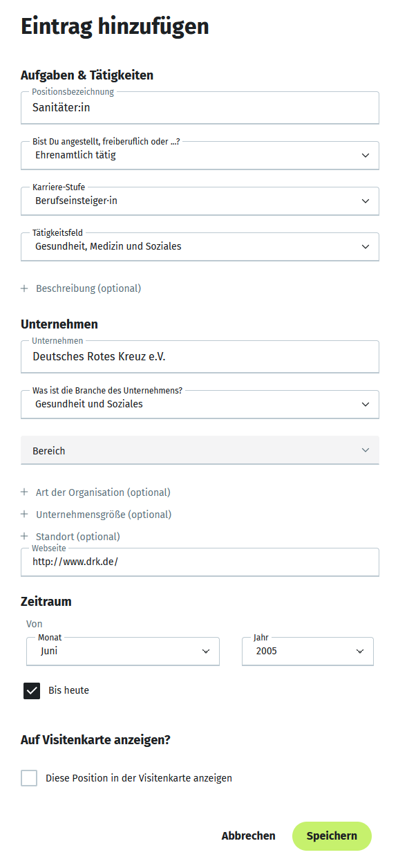Click the plus icon beside Standort
Image resolution: width=398 pixels, height=868 pixels.
25,536
